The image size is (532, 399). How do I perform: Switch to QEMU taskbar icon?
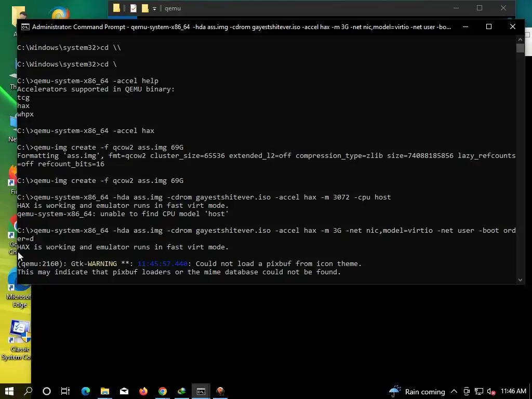coord(220,391)
